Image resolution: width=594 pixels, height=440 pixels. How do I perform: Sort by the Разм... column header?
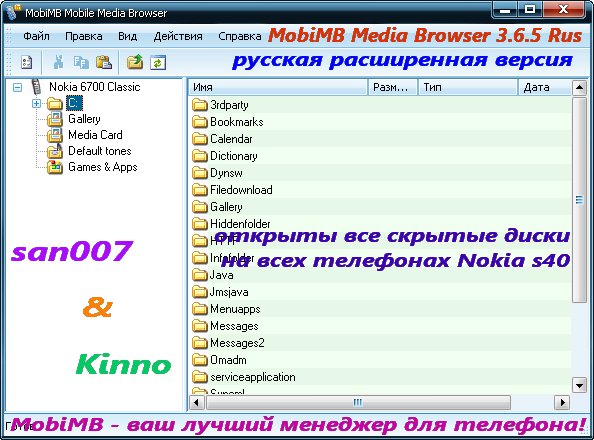click(x=392, y=88)
